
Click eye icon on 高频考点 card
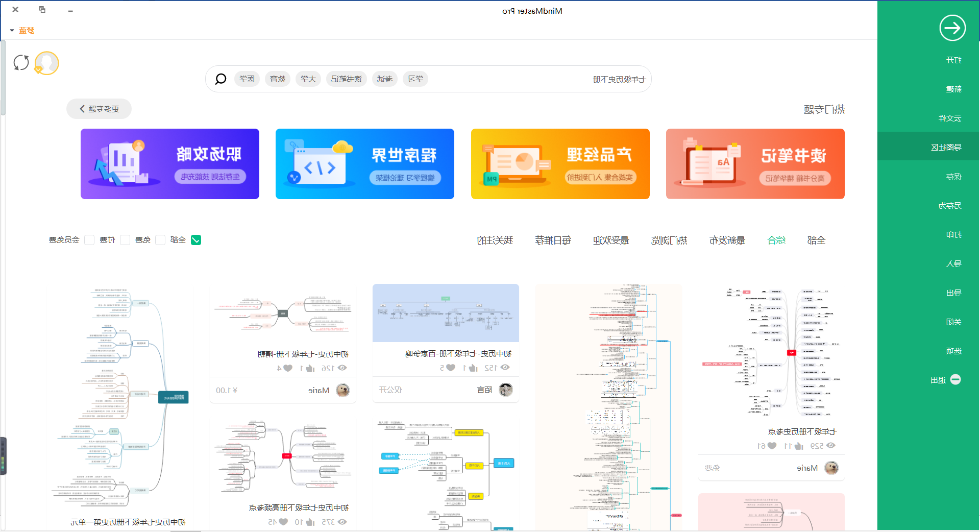click(x=342, y=522)
